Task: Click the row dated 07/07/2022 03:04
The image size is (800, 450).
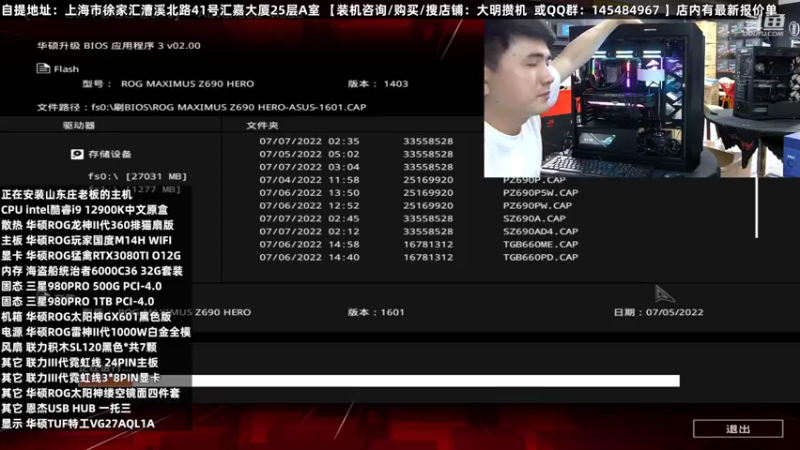Action: pyautogui.click(x=356, y=167)
